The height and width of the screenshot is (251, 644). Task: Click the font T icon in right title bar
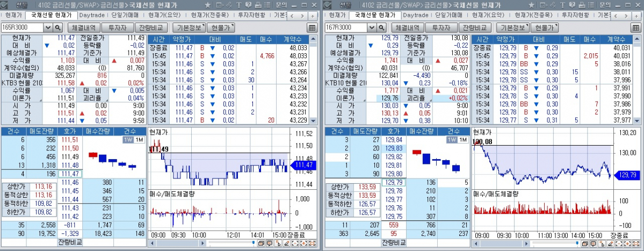563,5
